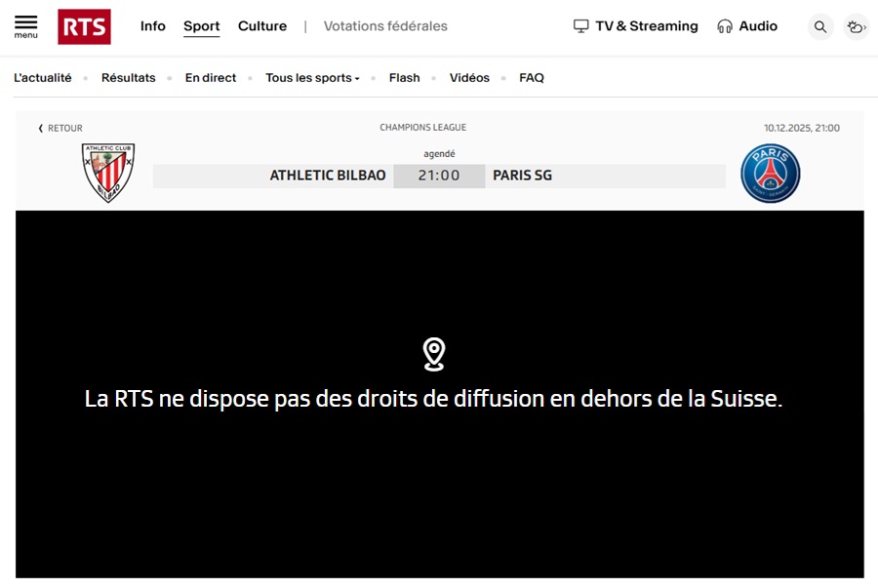Toggle the En direct live view
This screenshot has height=588, width=878.
click(210, 77)
